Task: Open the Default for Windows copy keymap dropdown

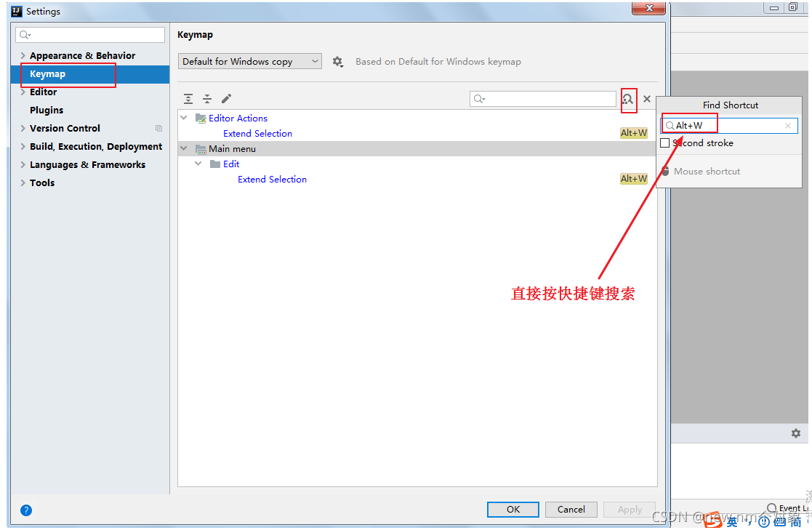Action: tap(249, 62)
